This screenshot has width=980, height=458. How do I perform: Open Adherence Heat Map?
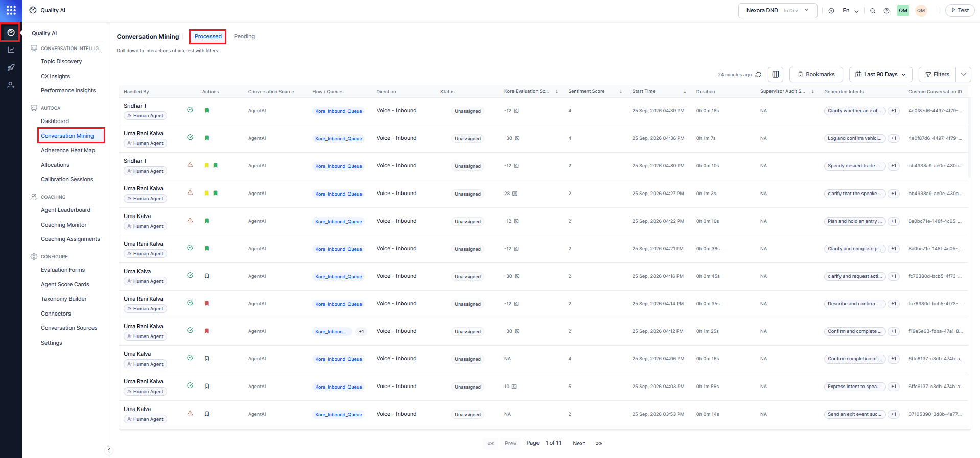68,150
